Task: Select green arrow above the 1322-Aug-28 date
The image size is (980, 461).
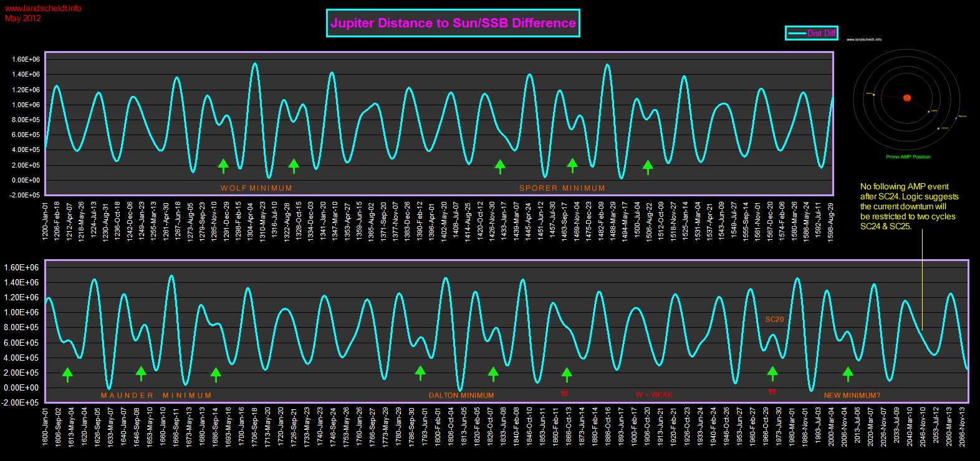Action: 294,166
